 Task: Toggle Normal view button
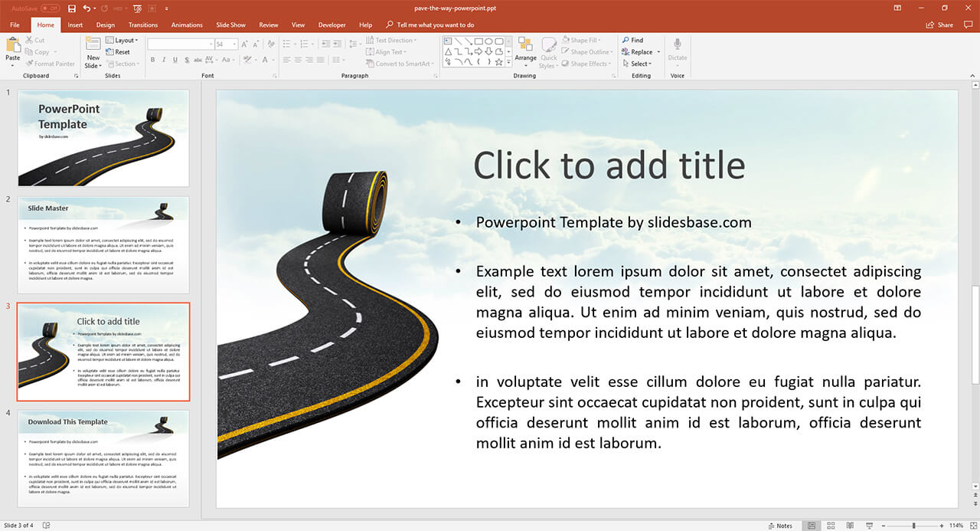[812, 526]
